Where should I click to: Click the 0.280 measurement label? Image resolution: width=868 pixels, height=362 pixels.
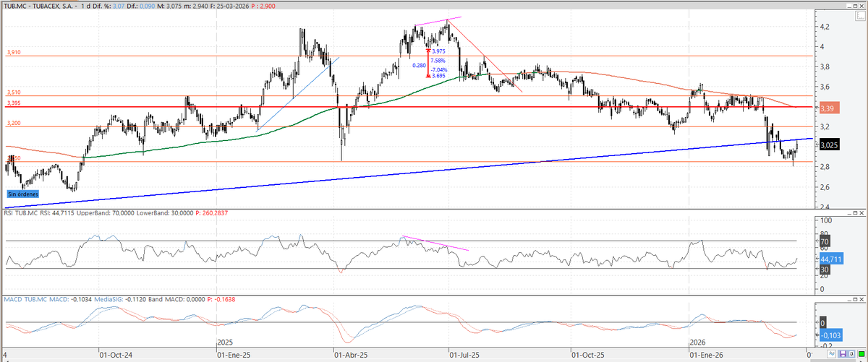coord(420,66)
